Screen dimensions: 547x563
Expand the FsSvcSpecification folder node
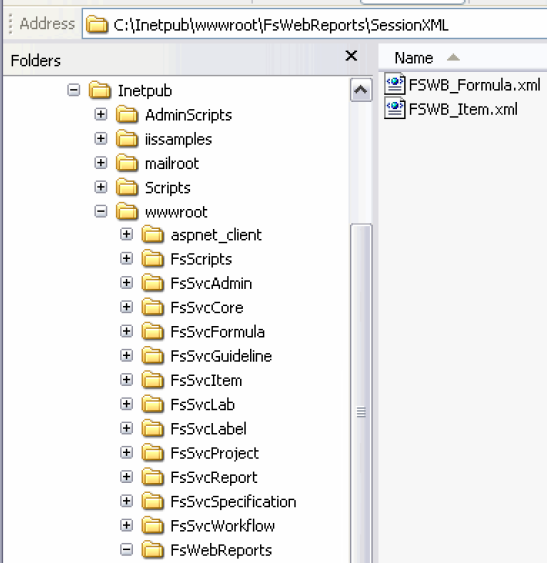[x=126, y=501]
